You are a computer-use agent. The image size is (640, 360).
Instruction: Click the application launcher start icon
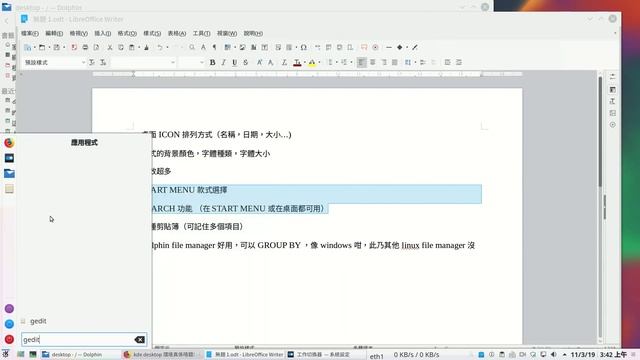(x=6, y=355)
